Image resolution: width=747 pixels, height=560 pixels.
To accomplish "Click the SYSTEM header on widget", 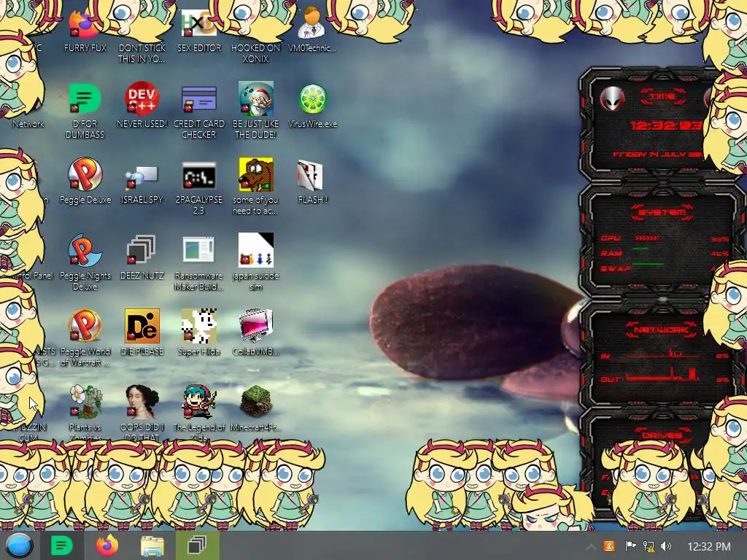I will click(662, 212).
